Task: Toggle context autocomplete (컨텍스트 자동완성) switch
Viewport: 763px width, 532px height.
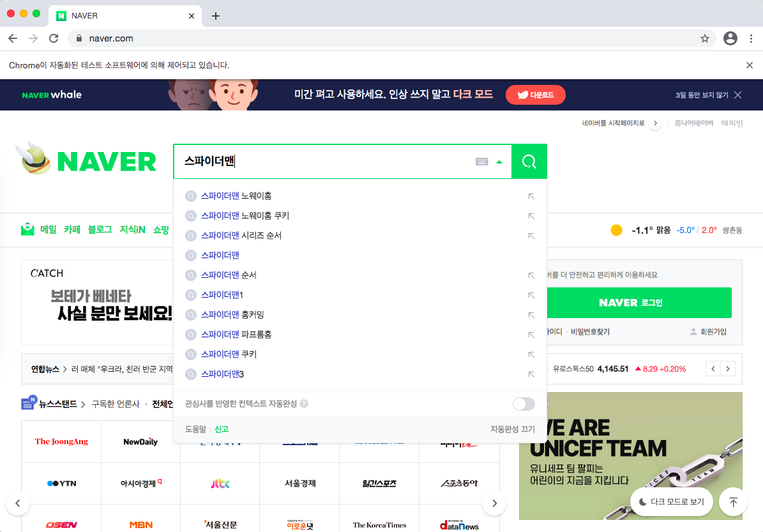Action: (x=524, y=404)
